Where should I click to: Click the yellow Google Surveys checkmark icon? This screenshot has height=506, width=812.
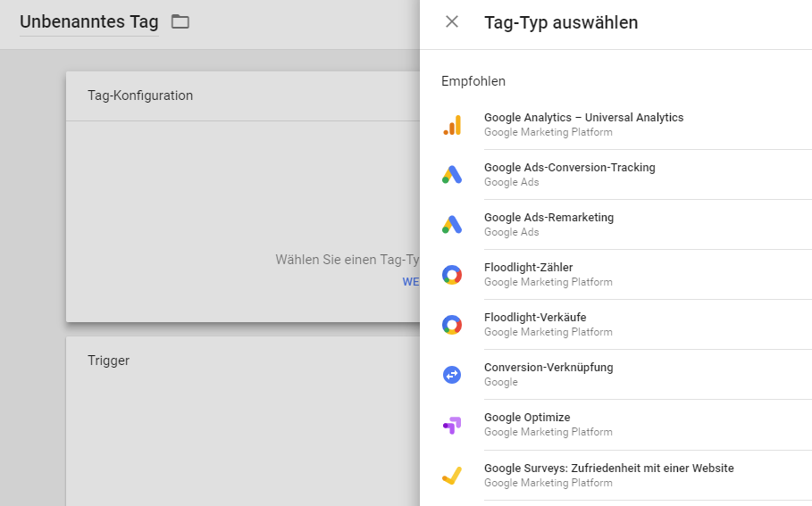452,476
